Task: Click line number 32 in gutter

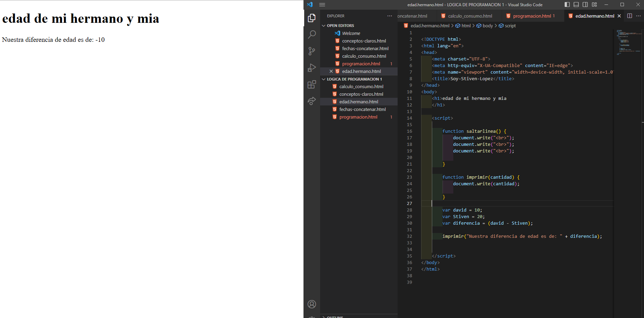Action: pyautogui.click(x=409, y=236)
